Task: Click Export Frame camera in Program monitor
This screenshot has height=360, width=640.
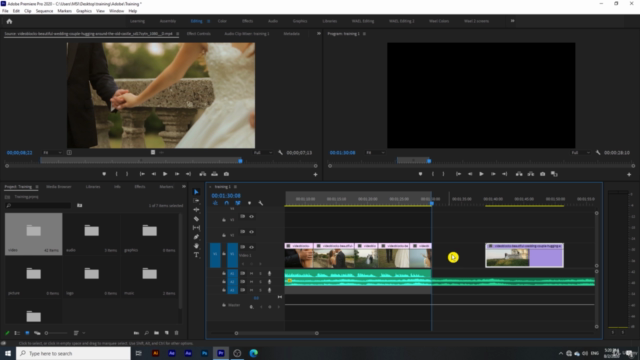Action: pos(542,174)
